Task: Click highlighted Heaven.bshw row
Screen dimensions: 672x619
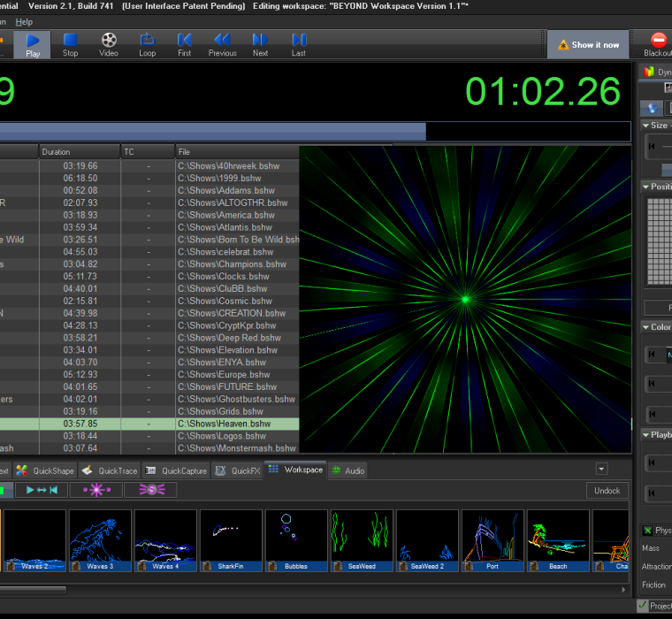Action: coord(149,424)
